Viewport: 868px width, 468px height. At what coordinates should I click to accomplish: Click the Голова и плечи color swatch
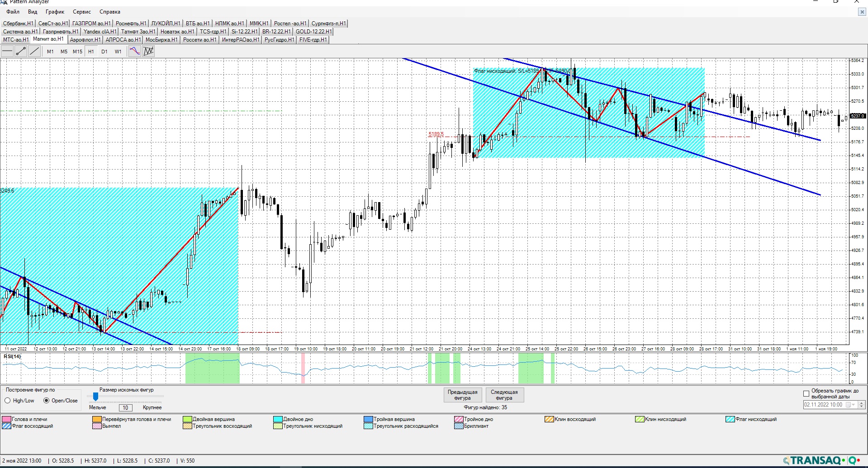pos(6,419)
